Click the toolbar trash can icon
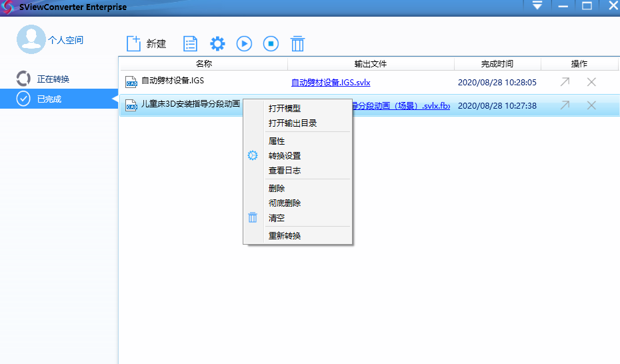 297,44
